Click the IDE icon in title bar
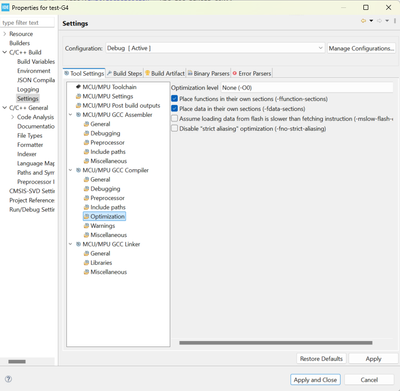 5,7
